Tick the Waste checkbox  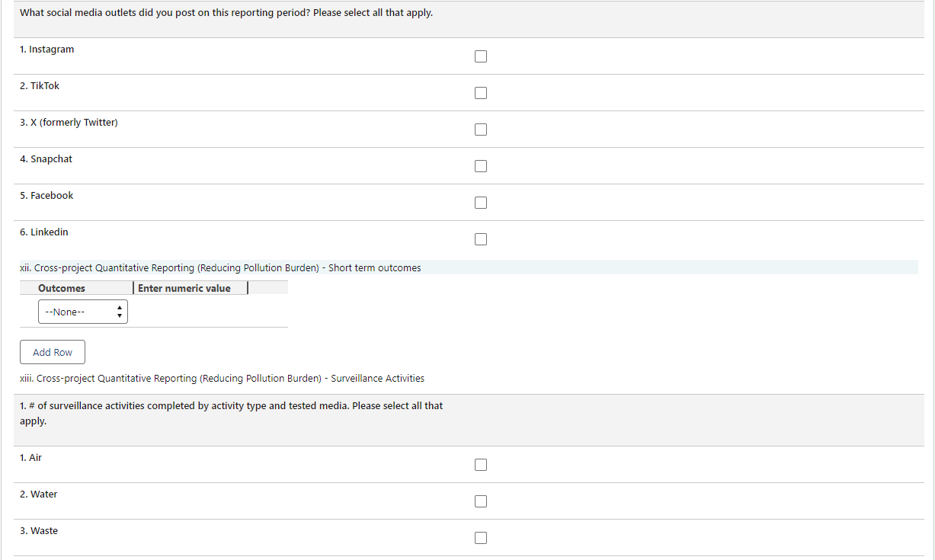coord(480,538)
